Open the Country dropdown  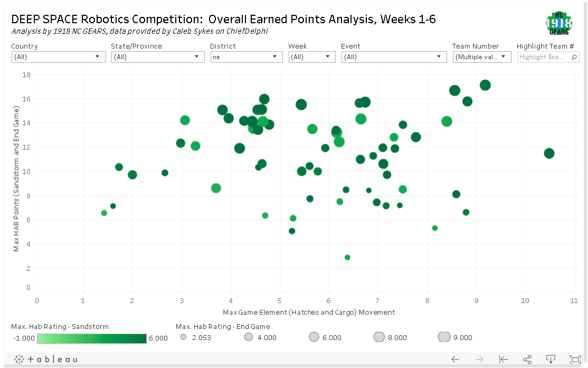58,57
